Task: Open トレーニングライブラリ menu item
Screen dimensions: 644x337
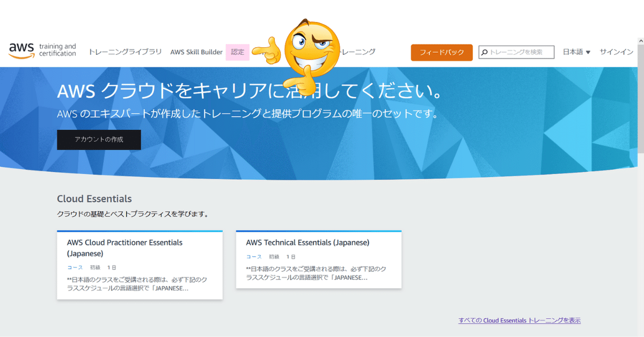Action: point(125,52)
